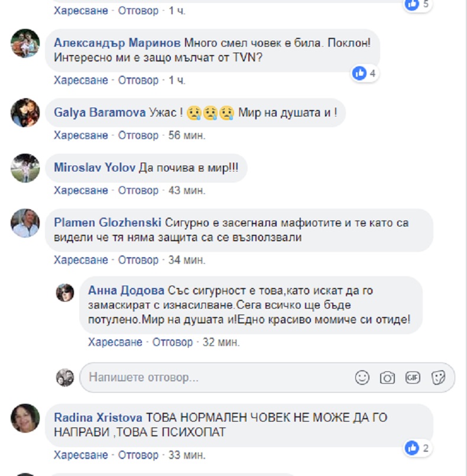Like Александър Маринов comment via Харесване
Screen dimensions: 467x476
[x=81, y=80]
